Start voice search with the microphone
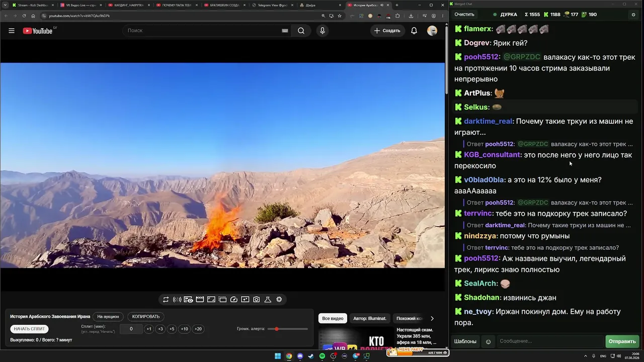The width and height of the screenshot is (644, 362). [x=323, y=31]
